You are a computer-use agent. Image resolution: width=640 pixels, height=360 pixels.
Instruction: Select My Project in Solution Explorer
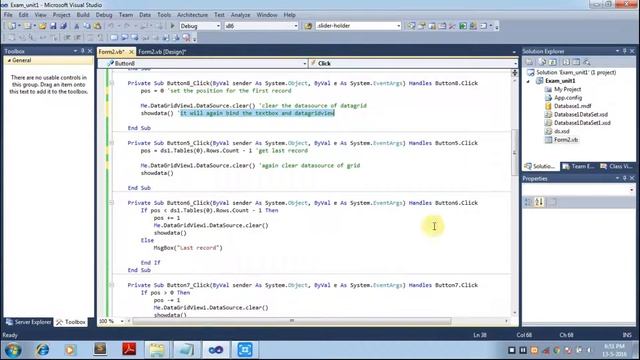(x=567, y=89)
